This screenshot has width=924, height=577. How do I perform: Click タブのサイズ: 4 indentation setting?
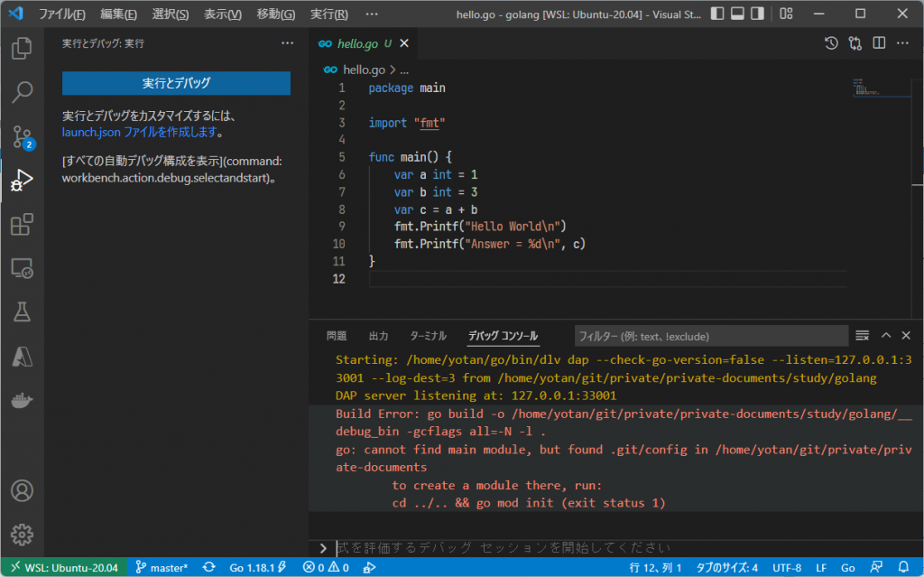[726, 568]
